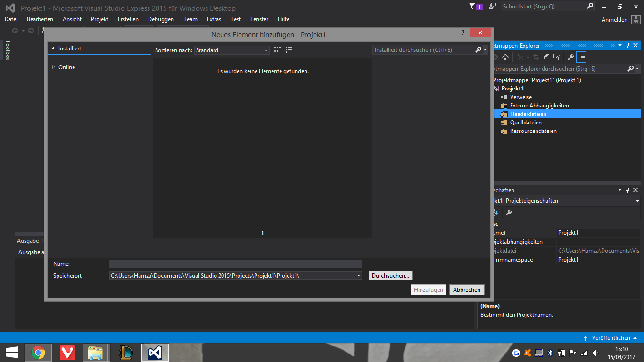644x362 pixels.
Task: Click the Projektmappen-Explorer search magnifier icon
Action: point(631,68)
